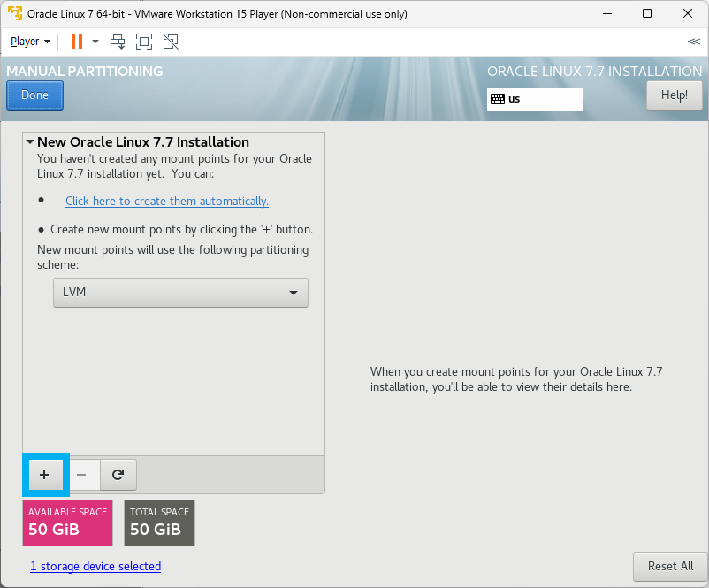Screen dimensions: 709x588
Task: Click the MANUAL PARTITIONING heading
Action: point(85,72)
